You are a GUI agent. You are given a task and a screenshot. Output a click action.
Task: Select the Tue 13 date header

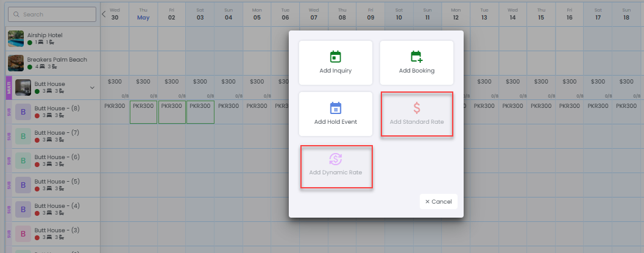click(484, 14)
